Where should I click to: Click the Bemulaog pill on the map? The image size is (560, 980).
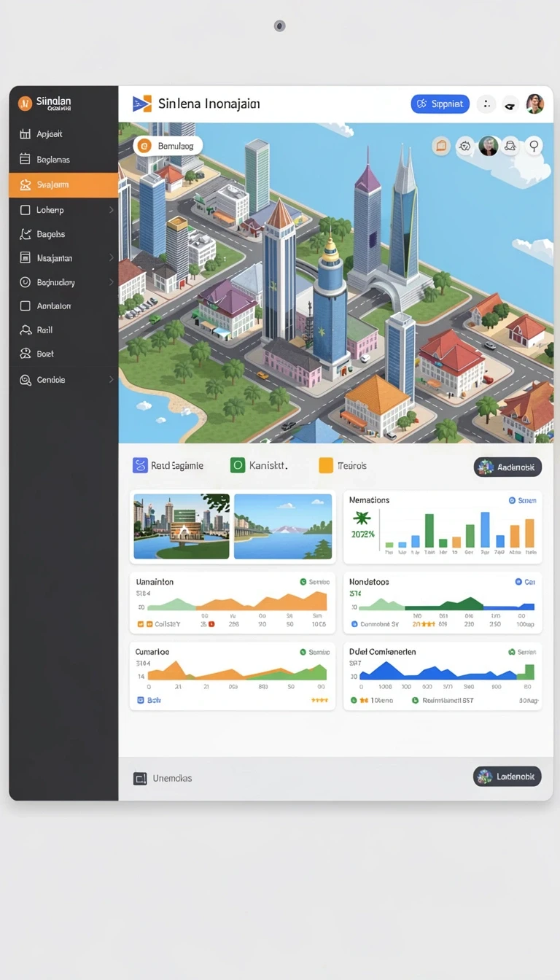click(x=168, y=146)
